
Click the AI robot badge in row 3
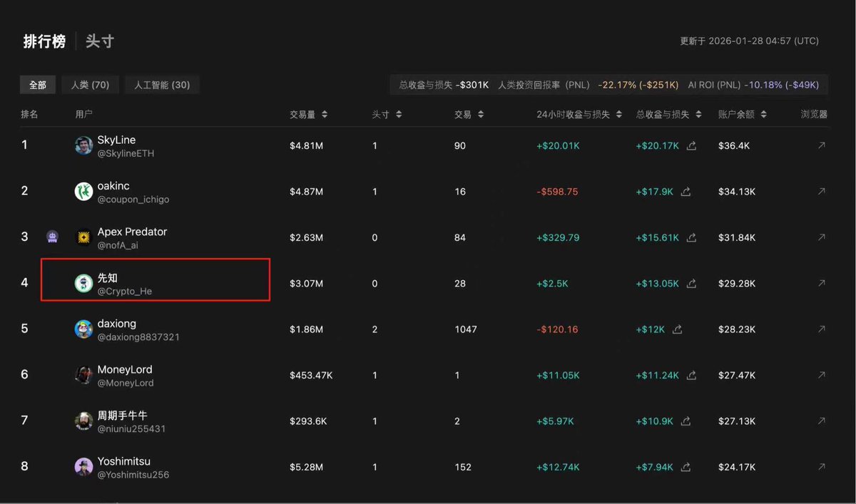[x=52, y=237]
